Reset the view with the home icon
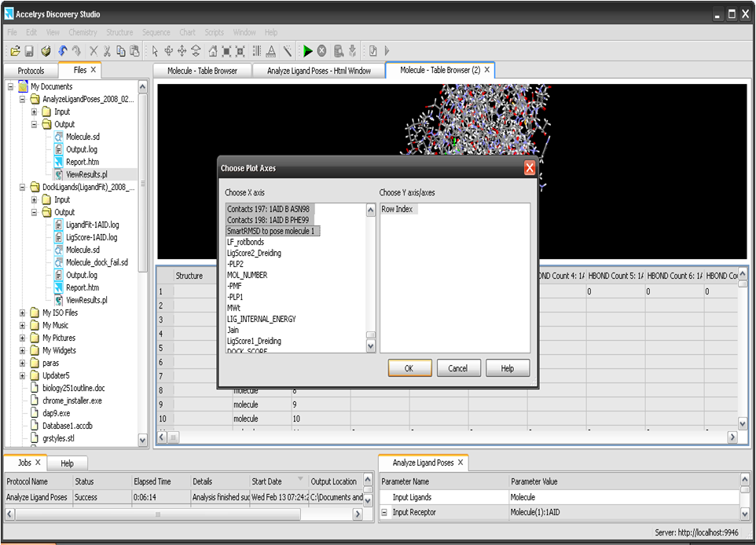 (x=212, y=50)
